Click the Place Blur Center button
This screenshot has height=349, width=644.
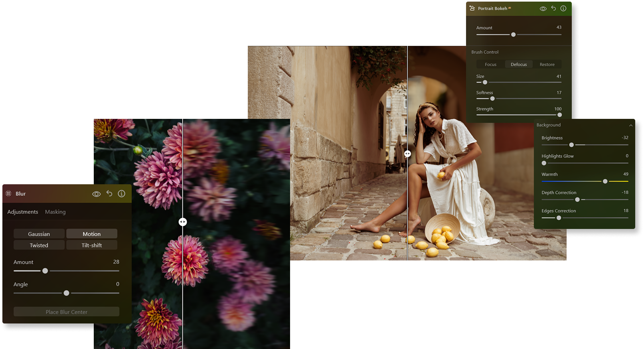point(66,312)
